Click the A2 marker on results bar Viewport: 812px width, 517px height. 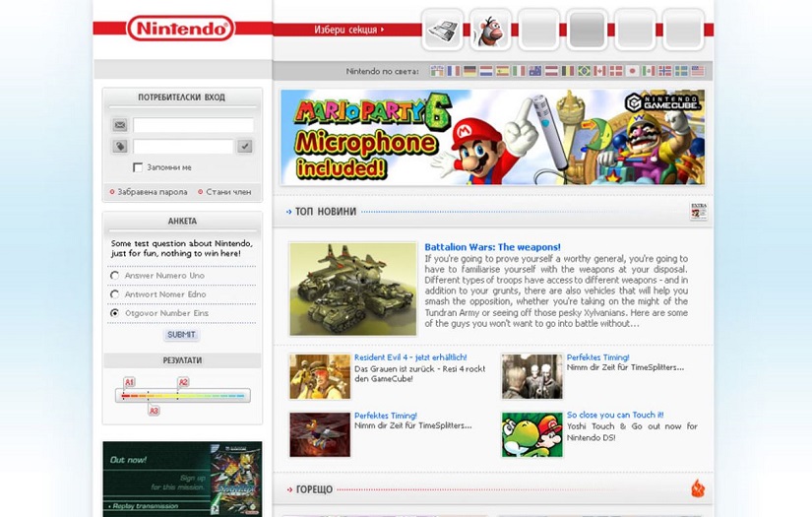[x=183, y=382]
